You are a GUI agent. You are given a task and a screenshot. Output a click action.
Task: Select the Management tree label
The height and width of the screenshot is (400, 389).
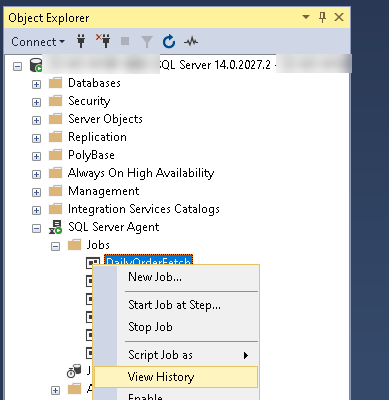(x=104, y=191)
